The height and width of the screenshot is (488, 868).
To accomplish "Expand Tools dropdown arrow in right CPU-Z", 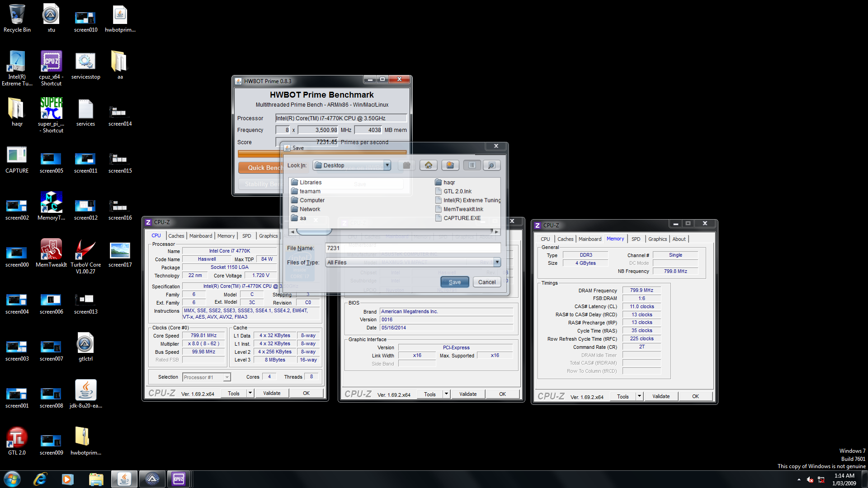I will point(639,396).
